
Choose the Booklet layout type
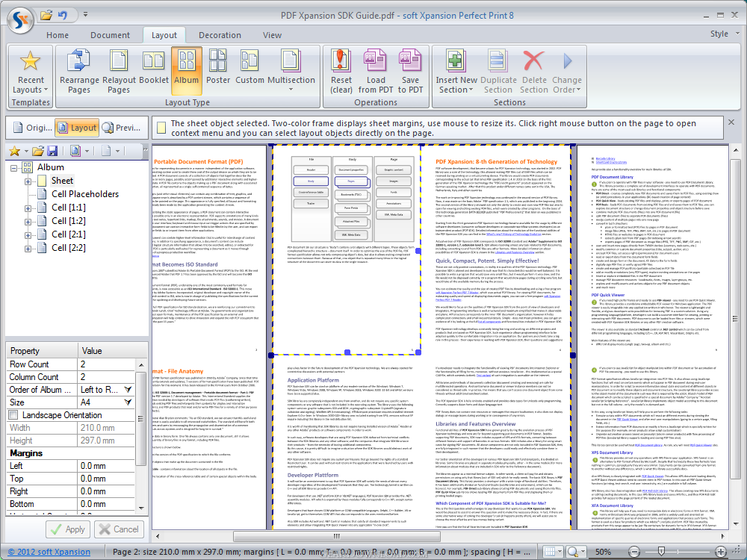coord(153,72)
